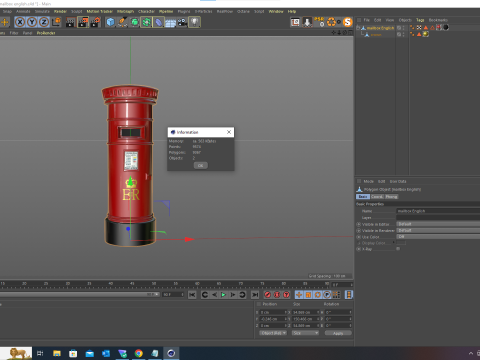480x360 pixels.
Task: Toggle visibility dots of mailbox English
Action: 404,28
